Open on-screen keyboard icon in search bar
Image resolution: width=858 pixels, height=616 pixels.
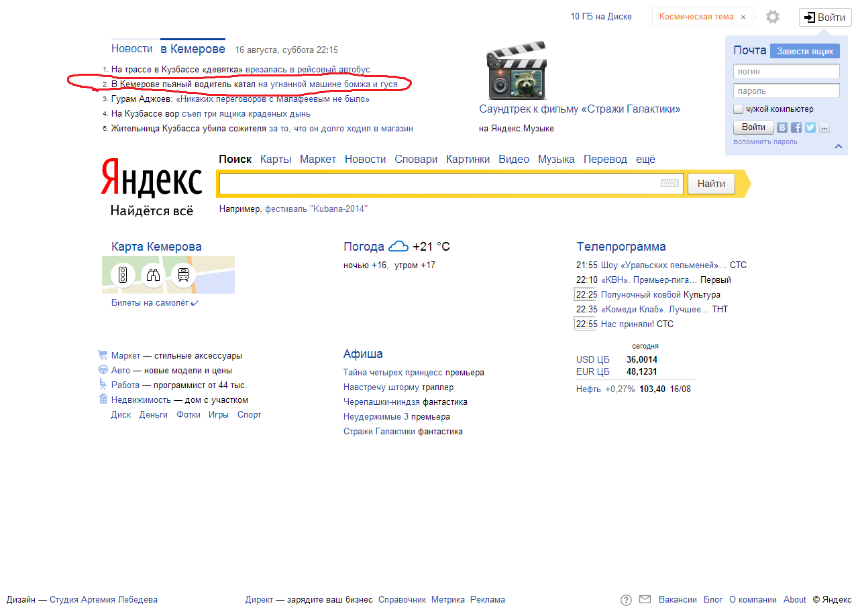click(x=669, y=183)
